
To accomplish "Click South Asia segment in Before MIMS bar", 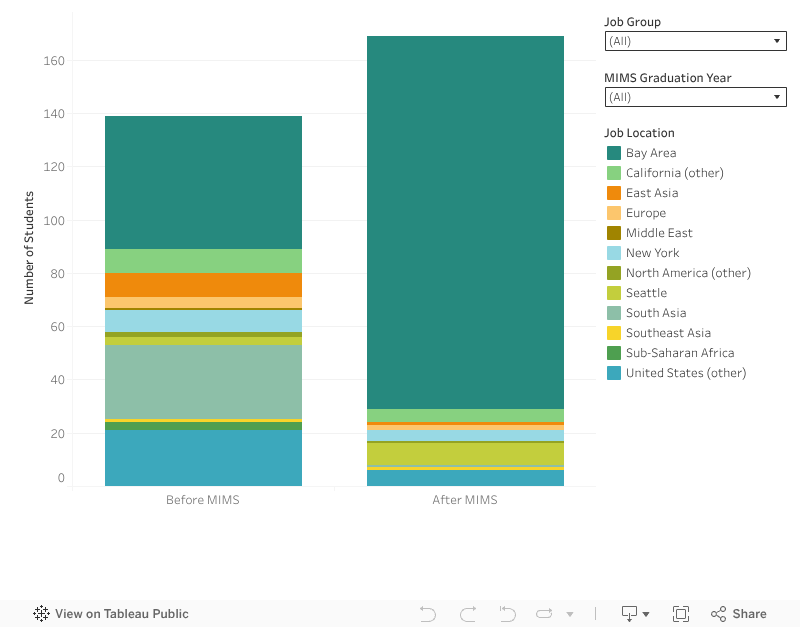I will (x=203, y=381).
